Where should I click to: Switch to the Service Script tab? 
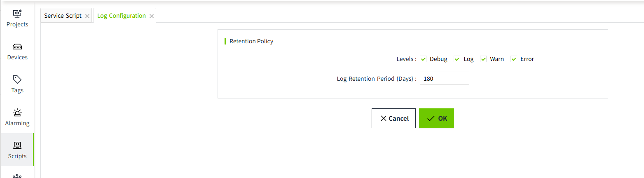pyautogui.click(x=63, y=16)
